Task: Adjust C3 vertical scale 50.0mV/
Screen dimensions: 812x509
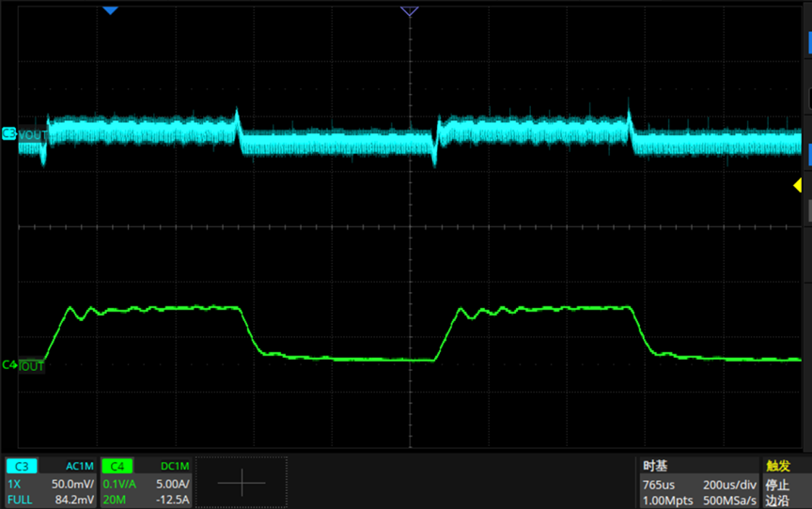Action: tap(72, 485)
